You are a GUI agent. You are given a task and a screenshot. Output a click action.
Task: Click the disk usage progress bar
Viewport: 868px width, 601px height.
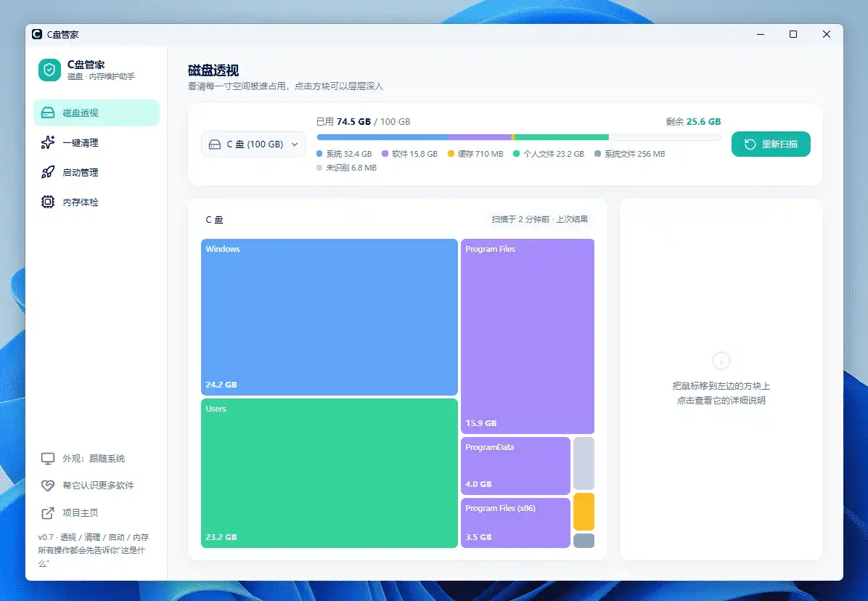coord(519,136)
